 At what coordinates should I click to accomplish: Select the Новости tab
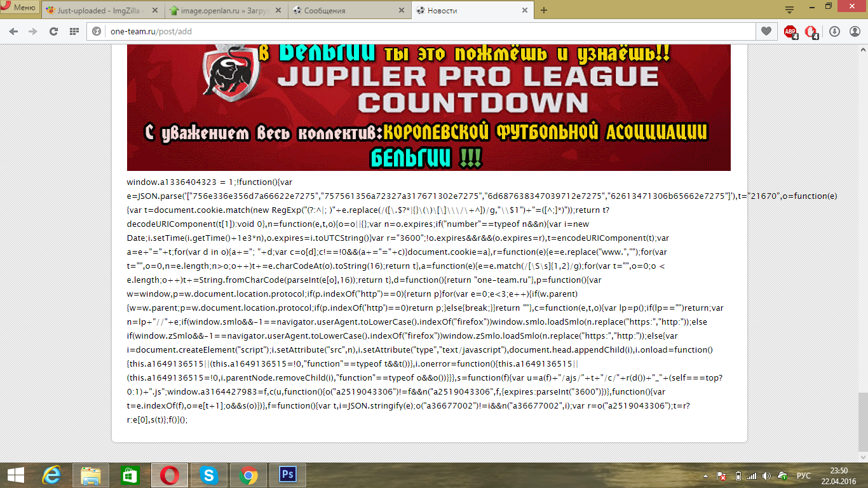click(x=473, y=10)
